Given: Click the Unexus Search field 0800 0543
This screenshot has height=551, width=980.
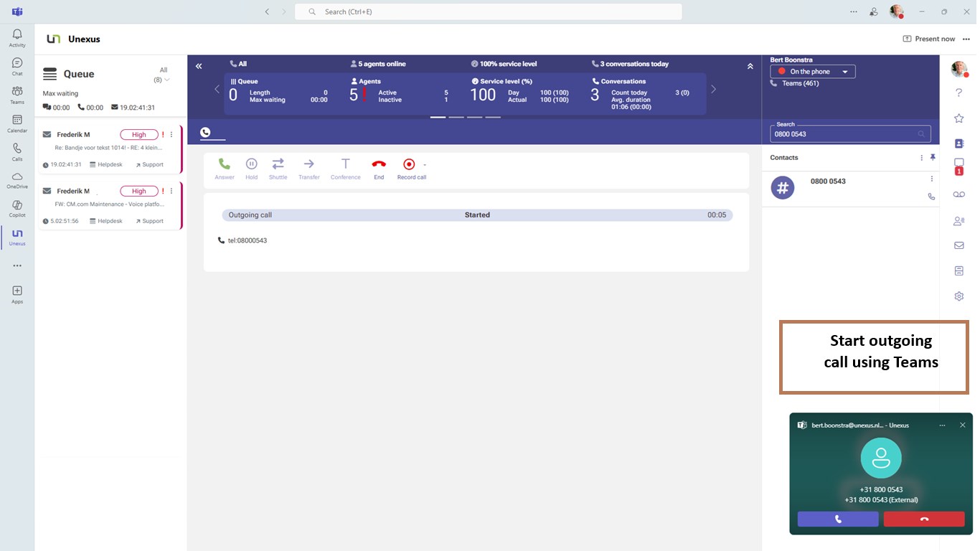Looking at the screenshot, I should coord(850,133).
